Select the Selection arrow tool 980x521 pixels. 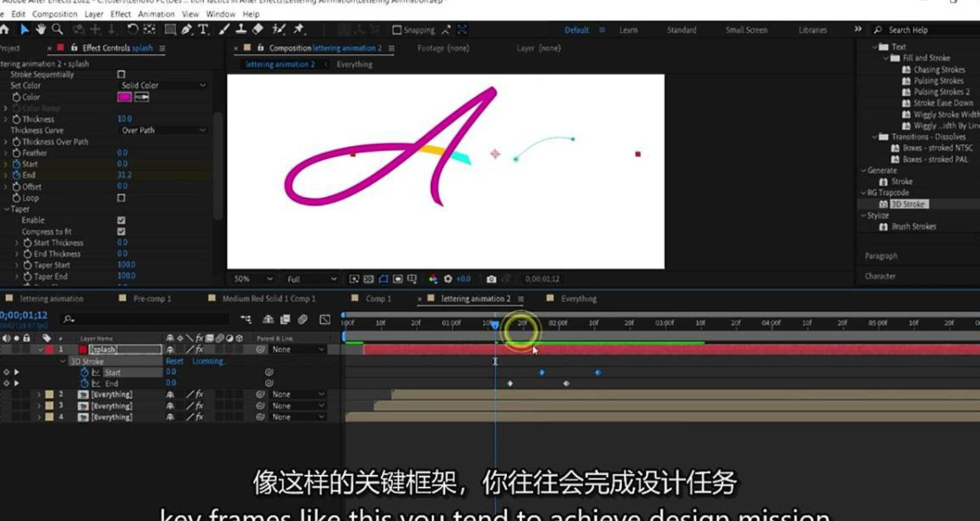point(25,30)
